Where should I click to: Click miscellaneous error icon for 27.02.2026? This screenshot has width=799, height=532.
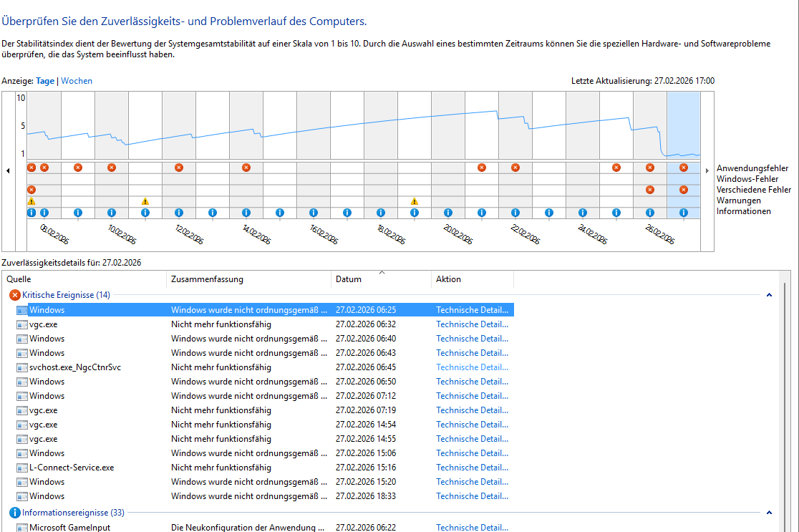click(683, 190)
